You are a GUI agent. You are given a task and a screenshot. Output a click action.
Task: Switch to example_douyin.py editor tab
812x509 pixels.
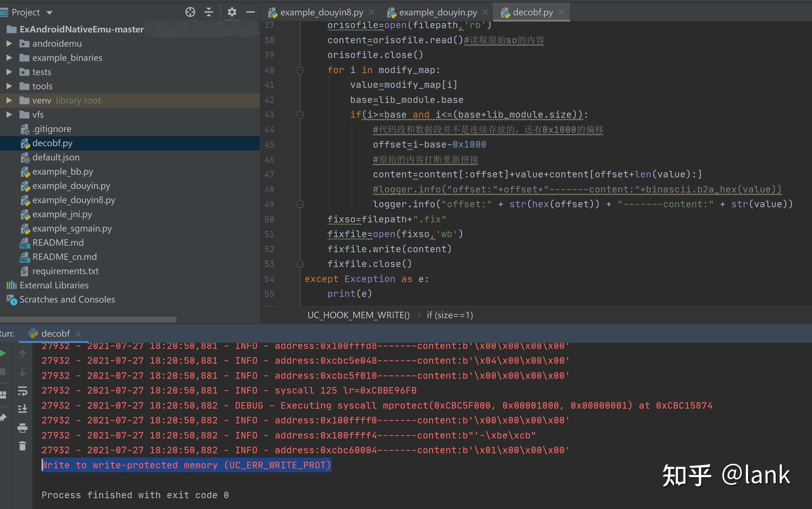point(438,13)
